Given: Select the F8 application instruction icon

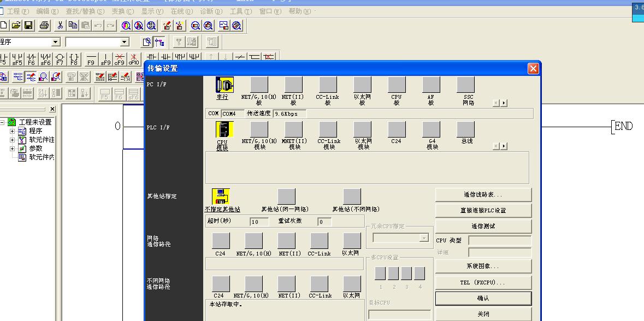Looking at the screenshot, I should (x=74, y=58).
